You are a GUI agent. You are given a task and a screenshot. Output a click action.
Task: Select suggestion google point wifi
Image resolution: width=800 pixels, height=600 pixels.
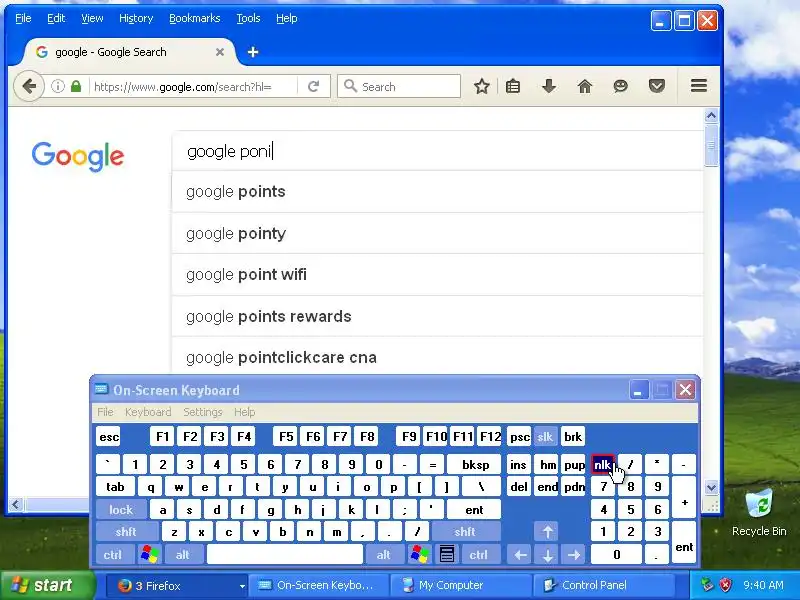(437, 274)
